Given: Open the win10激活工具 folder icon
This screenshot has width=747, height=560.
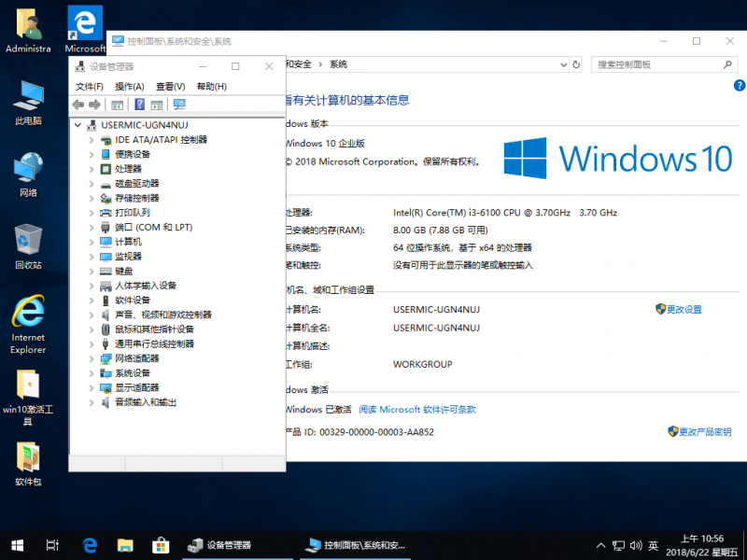Looking at the screenshot, I should click(28, 399).
